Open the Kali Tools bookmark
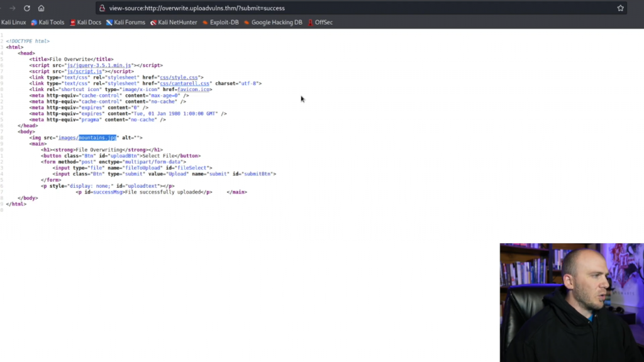Image resolution: width=644 pixels, height=362 pixels. pyautogui.click(x=48, y=23)
